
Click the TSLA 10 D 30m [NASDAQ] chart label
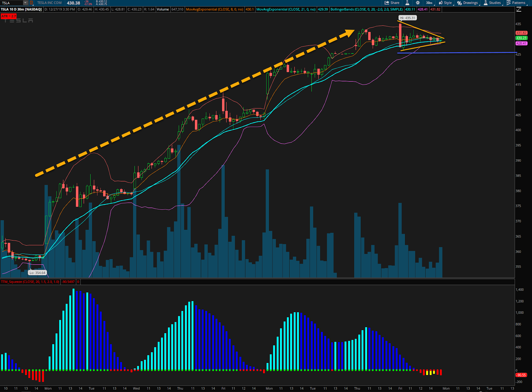click(x=21, y=9)
